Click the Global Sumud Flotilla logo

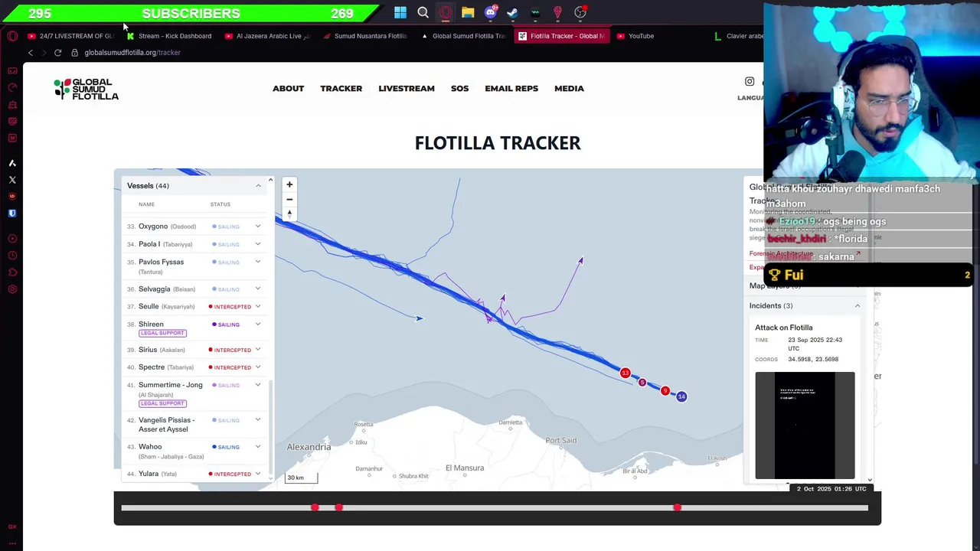click(x=87, y=89)
